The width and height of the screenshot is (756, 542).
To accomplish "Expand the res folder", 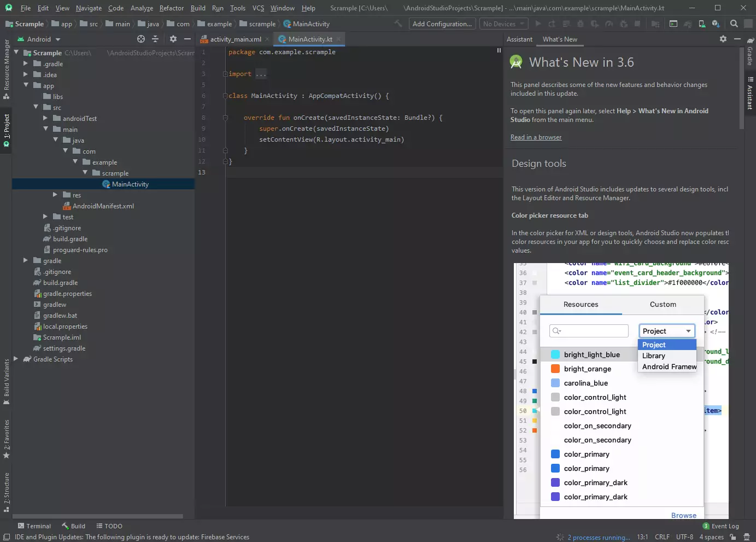I will click(55, 195).
